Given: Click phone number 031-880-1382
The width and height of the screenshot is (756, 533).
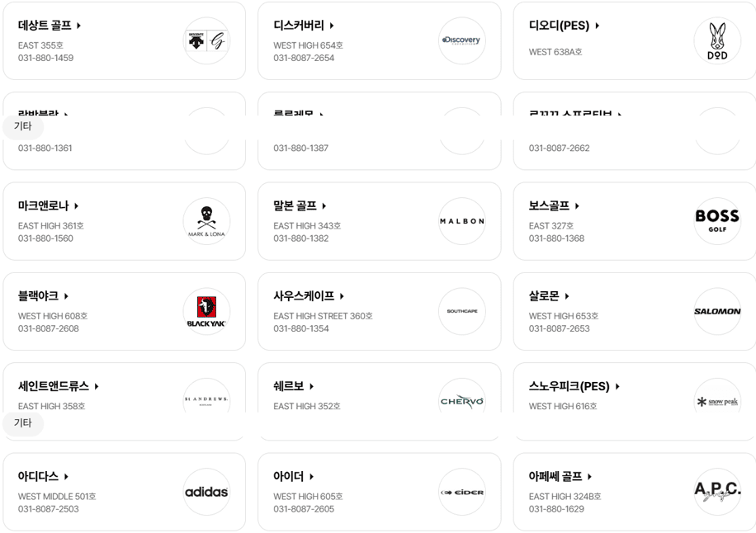Looking at the screenshot, I should coord(301,238).
